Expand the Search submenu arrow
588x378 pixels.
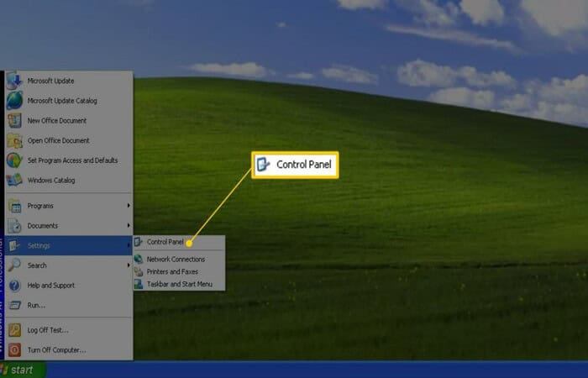129,265
